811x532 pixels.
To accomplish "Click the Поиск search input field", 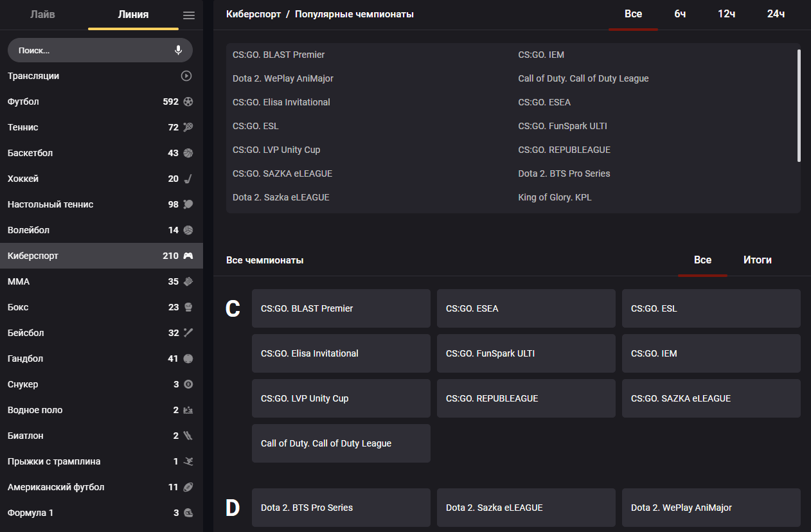I will (100, 50).
